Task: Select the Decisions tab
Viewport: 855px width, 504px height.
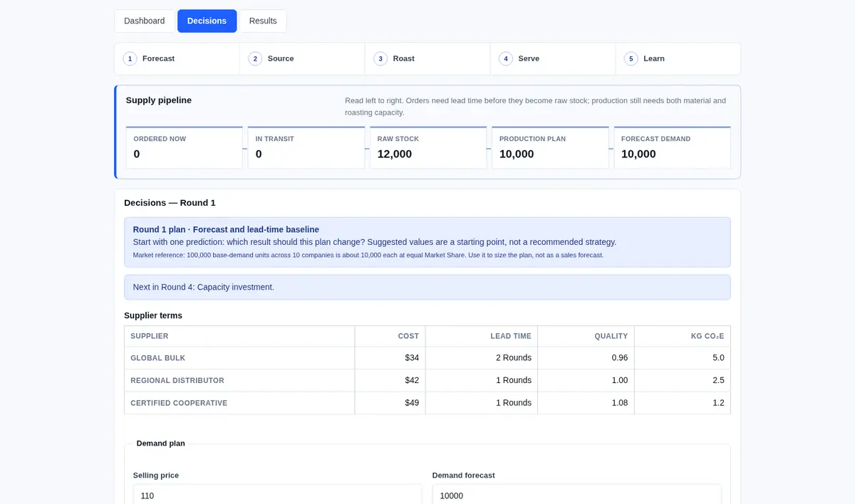Action: 207,21
